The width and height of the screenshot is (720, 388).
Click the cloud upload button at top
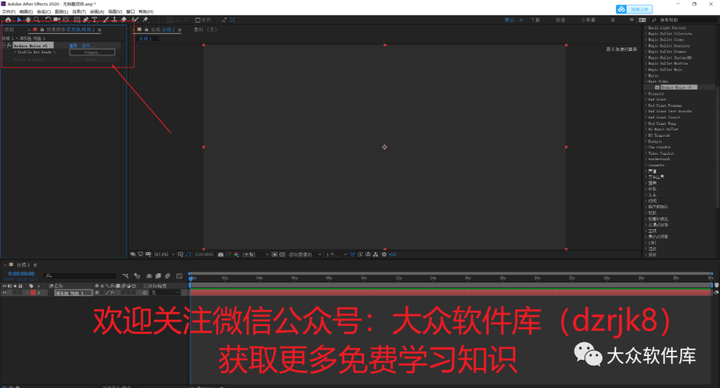pos(634,9)
